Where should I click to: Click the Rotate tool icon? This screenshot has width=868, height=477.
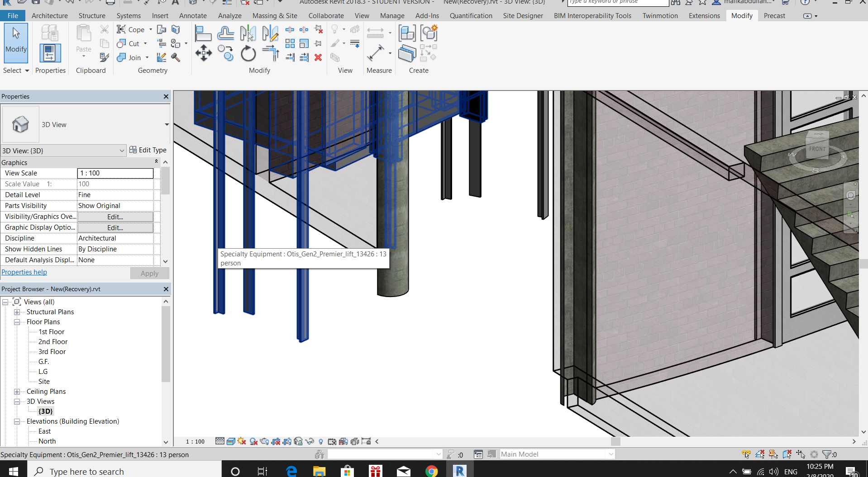(x=248, y=54)
